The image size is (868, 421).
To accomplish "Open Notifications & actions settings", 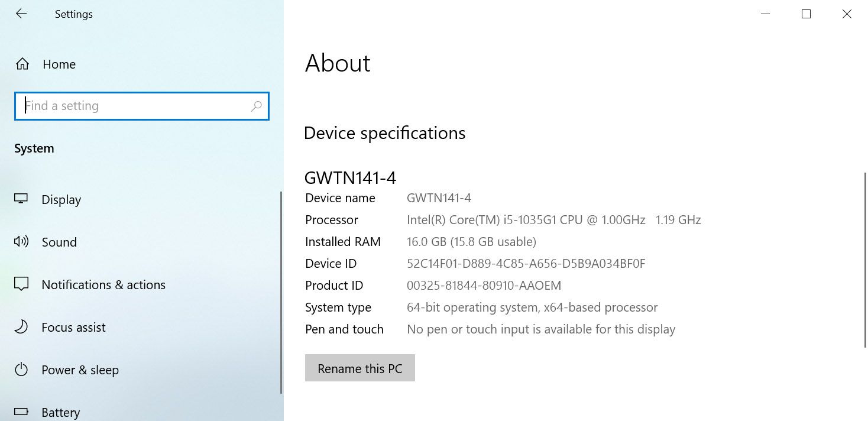I will [103, 285].
